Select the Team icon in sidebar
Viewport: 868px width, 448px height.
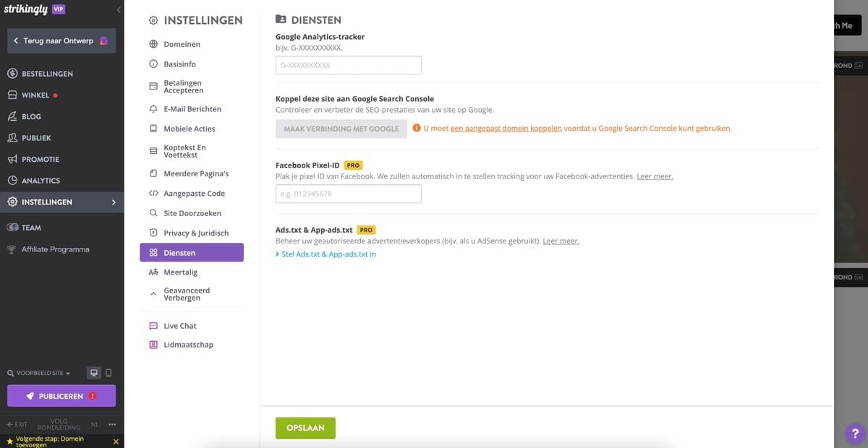coord(11,227)
